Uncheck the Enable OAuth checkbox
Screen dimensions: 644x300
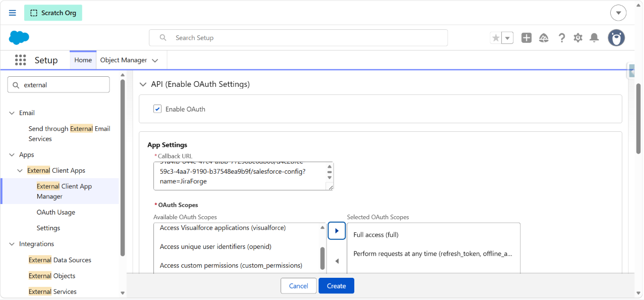(157, 109)
